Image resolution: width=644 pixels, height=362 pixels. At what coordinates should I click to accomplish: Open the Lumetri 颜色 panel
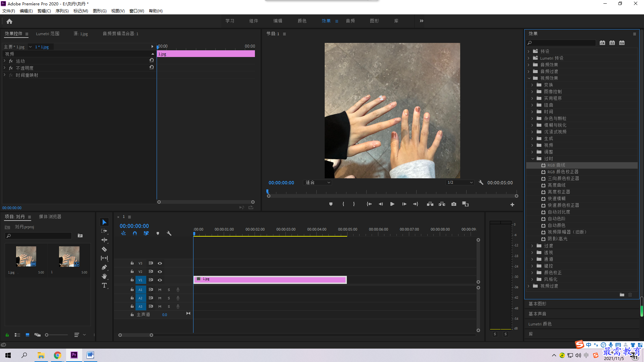point(540,324)
